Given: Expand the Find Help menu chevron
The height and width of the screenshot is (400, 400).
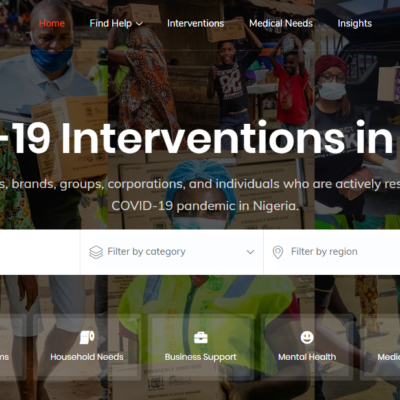Looking at the screenshot, I should 140,24.
